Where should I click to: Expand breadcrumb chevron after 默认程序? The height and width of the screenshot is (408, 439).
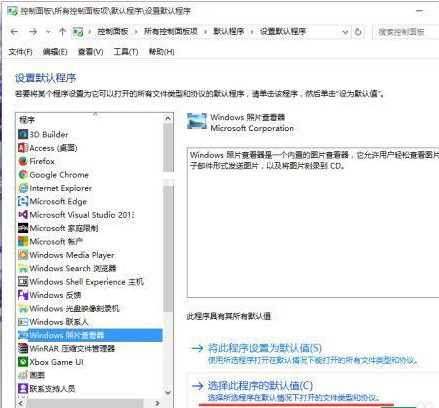[x=252, y=32]
